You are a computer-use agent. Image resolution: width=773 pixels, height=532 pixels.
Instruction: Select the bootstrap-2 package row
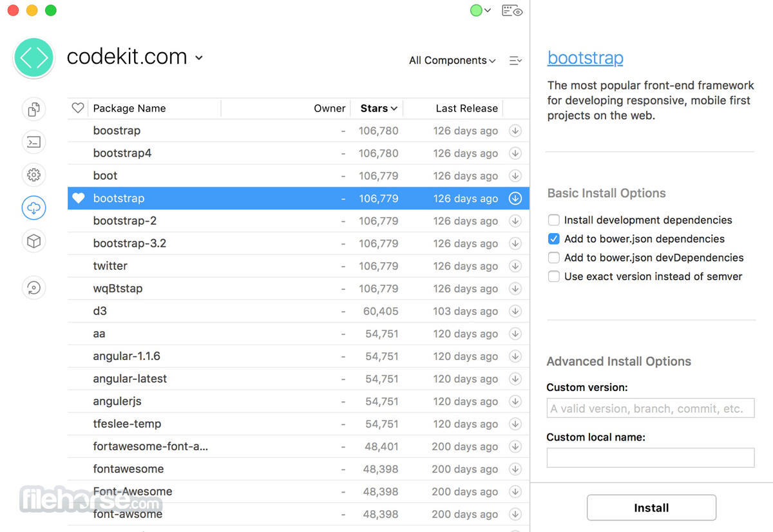pos(298,221)
